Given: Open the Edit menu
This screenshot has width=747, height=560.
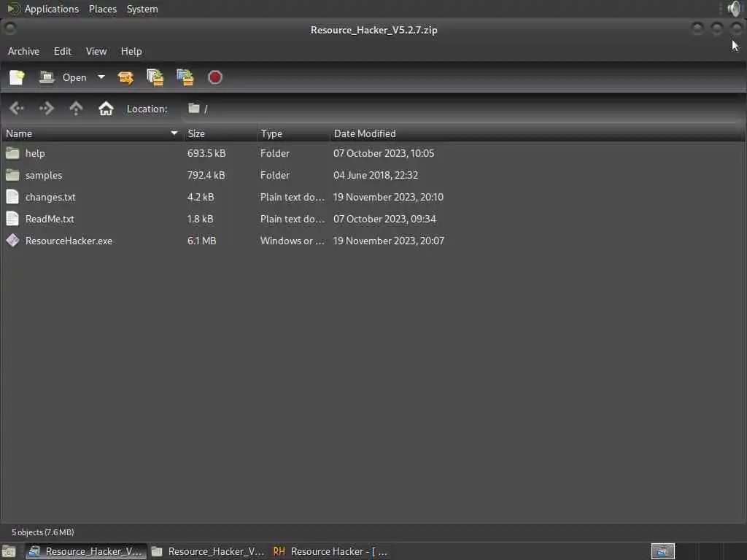Looking at the screenshot, I should point(63,51).
